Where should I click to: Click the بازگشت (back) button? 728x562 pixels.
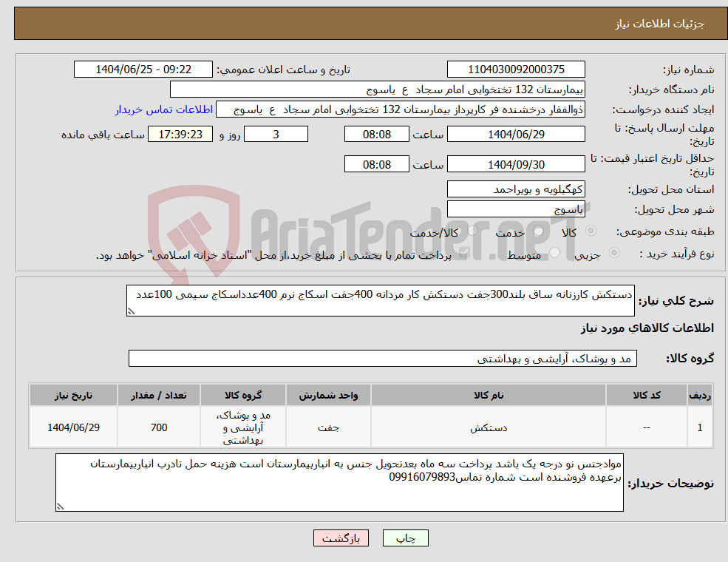(341, 538)
